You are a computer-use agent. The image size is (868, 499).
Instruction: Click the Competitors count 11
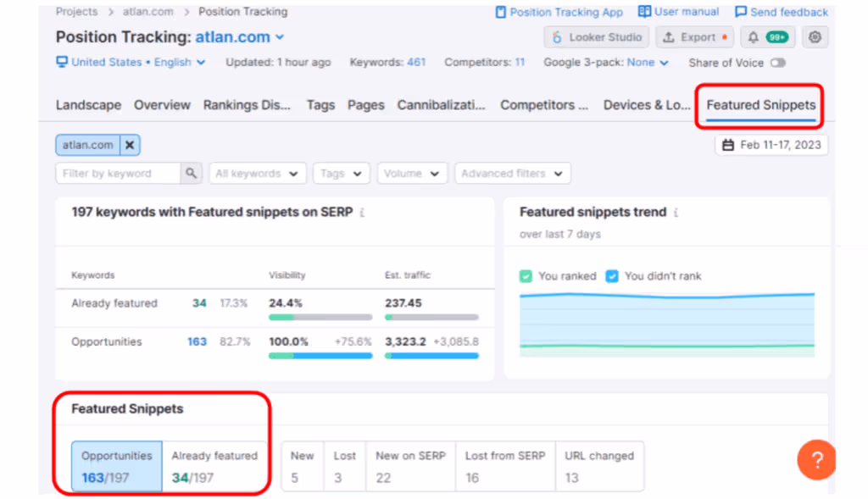point(520,63)
